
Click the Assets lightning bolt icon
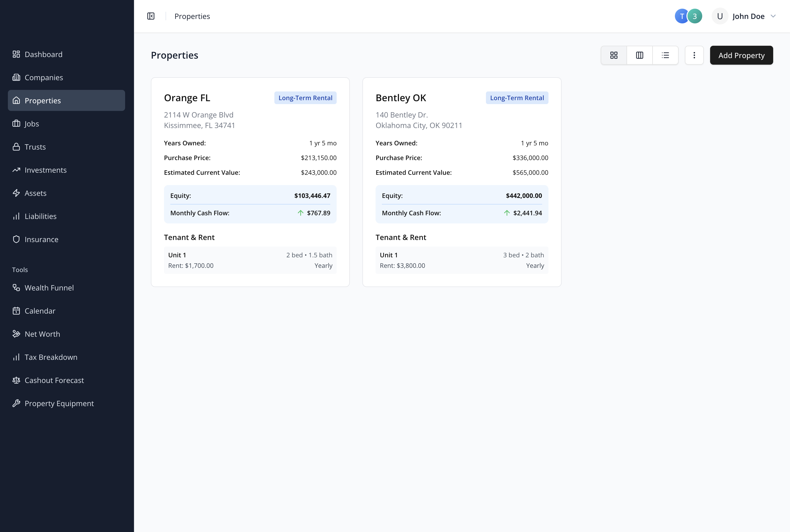tap(16, 193)
